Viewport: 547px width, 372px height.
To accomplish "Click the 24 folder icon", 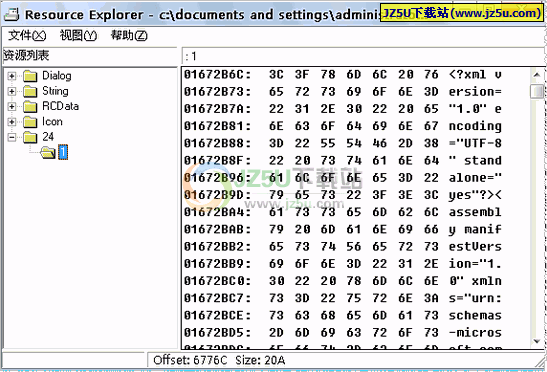I will tap(30, 137).
